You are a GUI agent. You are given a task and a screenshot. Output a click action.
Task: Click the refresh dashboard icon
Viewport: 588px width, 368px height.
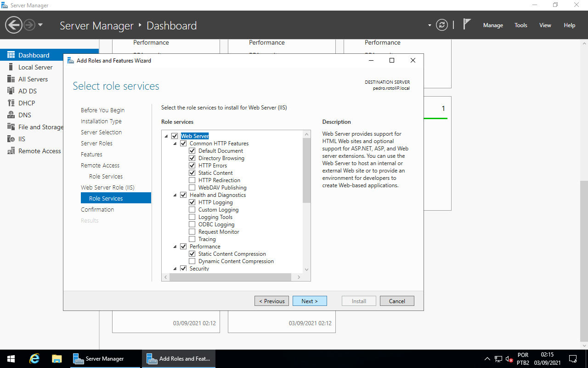pos(441,25)
